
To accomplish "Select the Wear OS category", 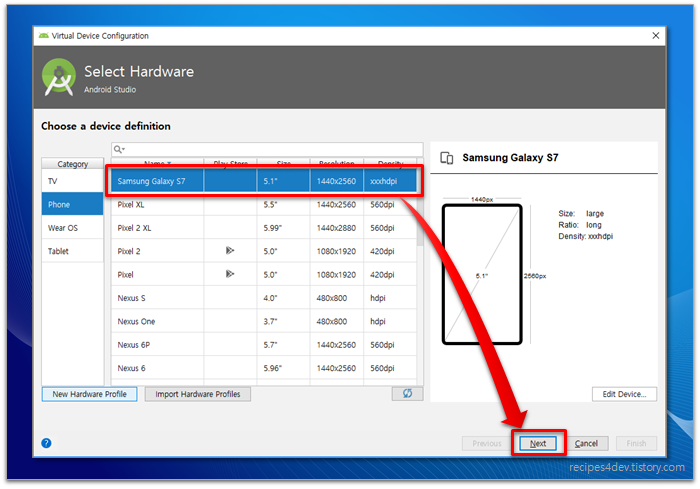I will (72, 228).
